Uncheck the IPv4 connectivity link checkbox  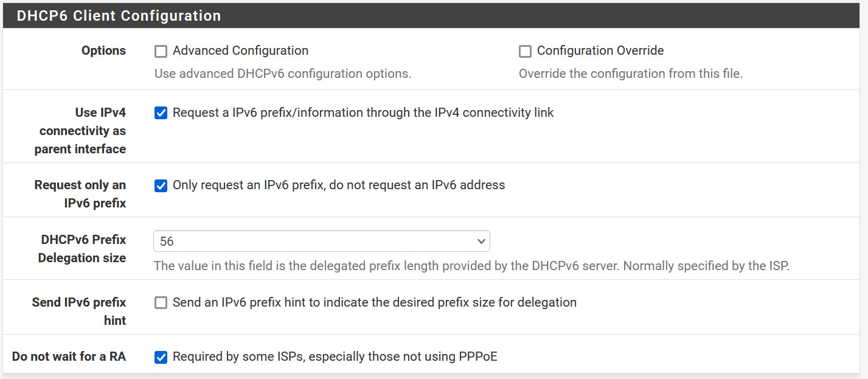point(161,113)
